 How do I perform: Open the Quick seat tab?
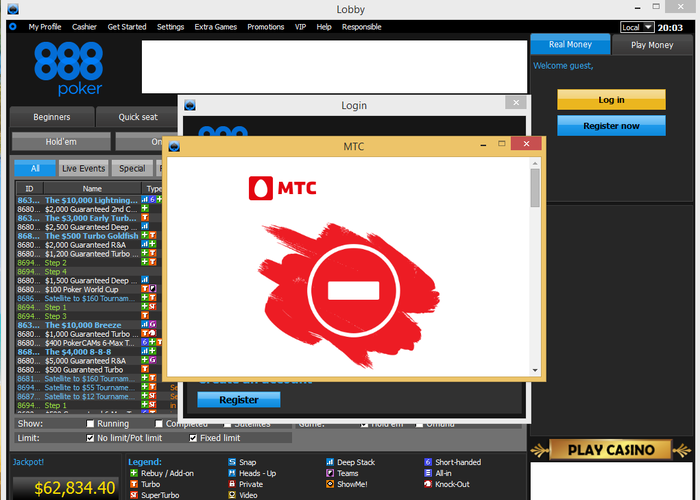(138, 117)
